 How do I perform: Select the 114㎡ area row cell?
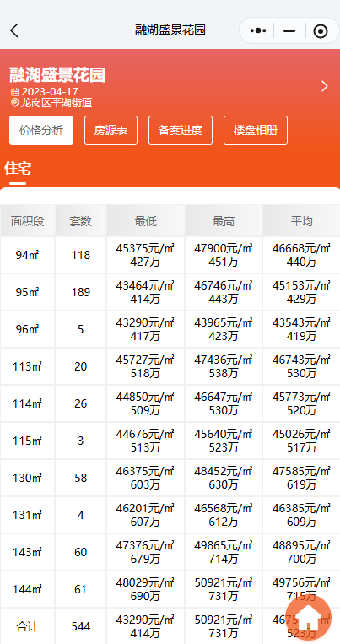coord(28,403)
